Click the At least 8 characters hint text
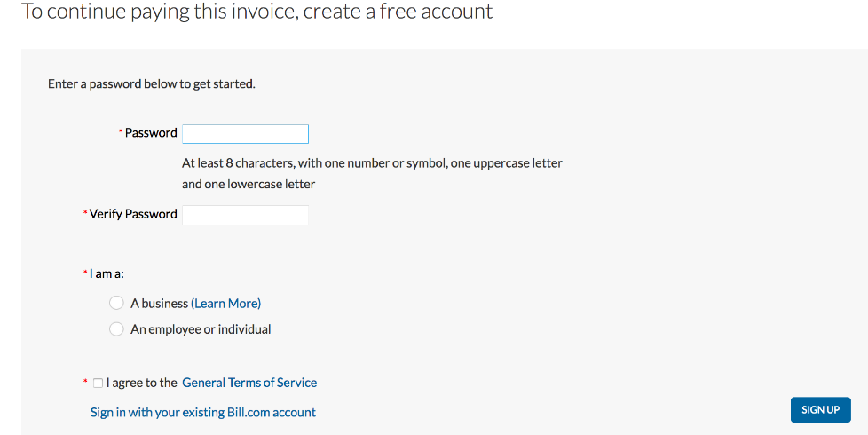The width and height of the screenshot is (868, 435). [372, 173]
